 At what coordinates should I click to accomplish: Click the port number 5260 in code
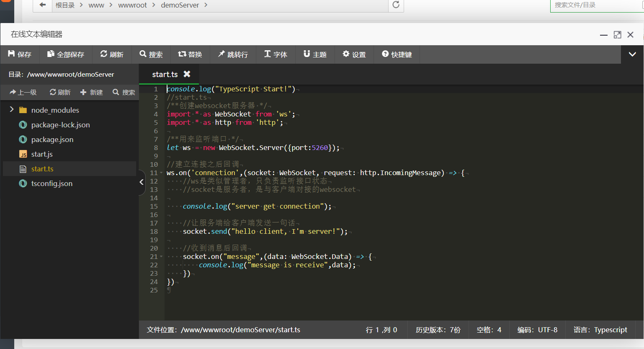[x=320, y=147]
